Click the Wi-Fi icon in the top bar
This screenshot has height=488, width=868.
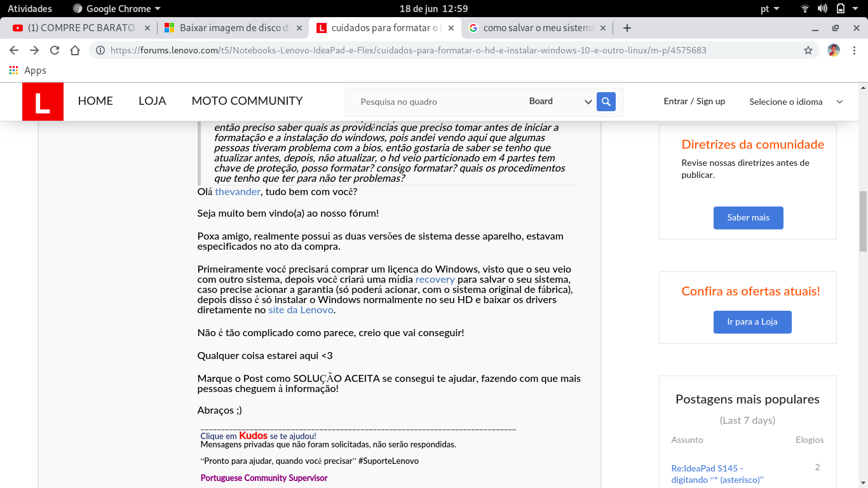(x=805, y=9)
